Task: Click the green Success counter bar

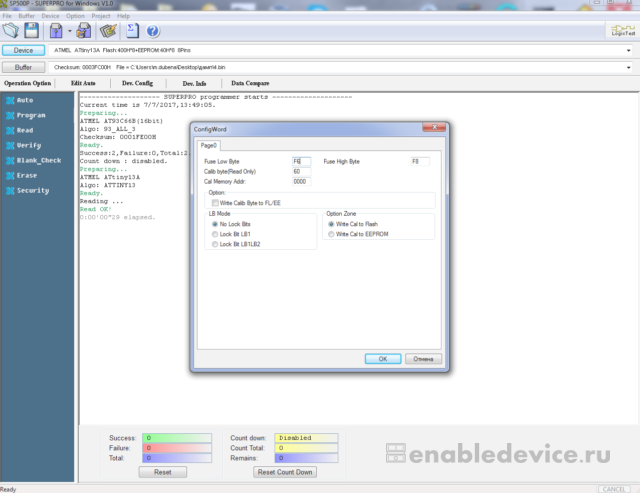Action: pyautogui.click(x=177, y=438)
